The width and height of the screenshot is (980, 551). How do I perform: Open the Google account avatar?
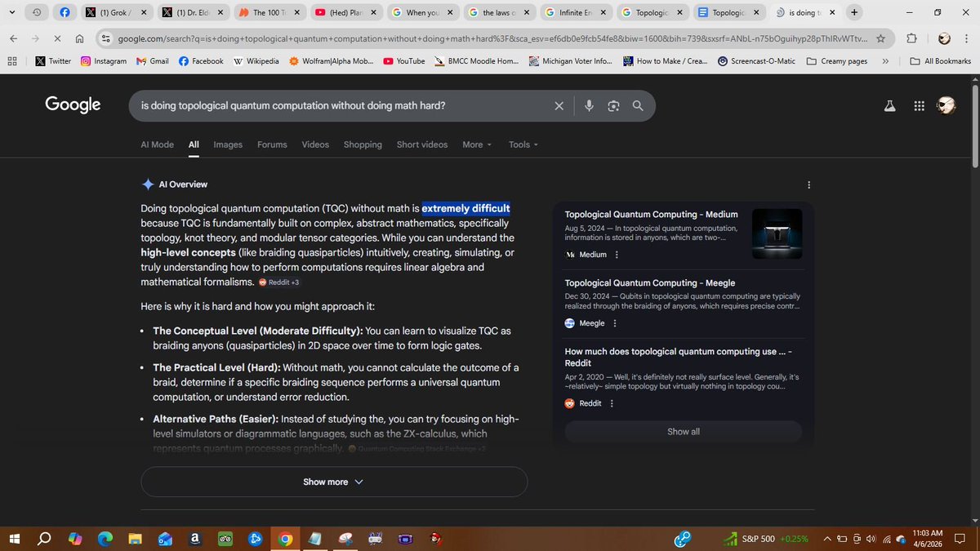pyautogui.click(x=946, y=106)
